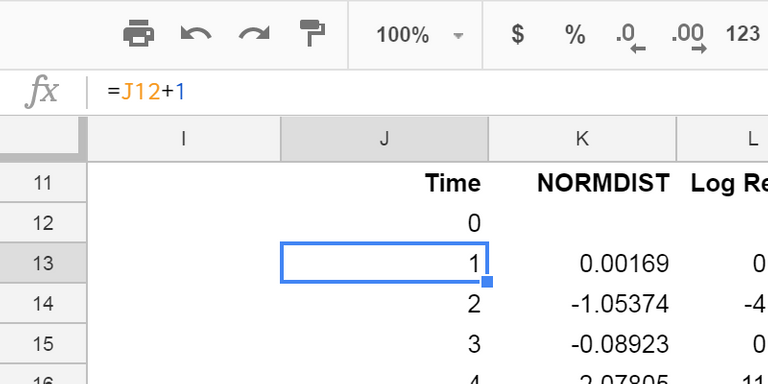Format as currency with dollar icon
The height and width of the screenshot is (384, 768).
point(518,35)
